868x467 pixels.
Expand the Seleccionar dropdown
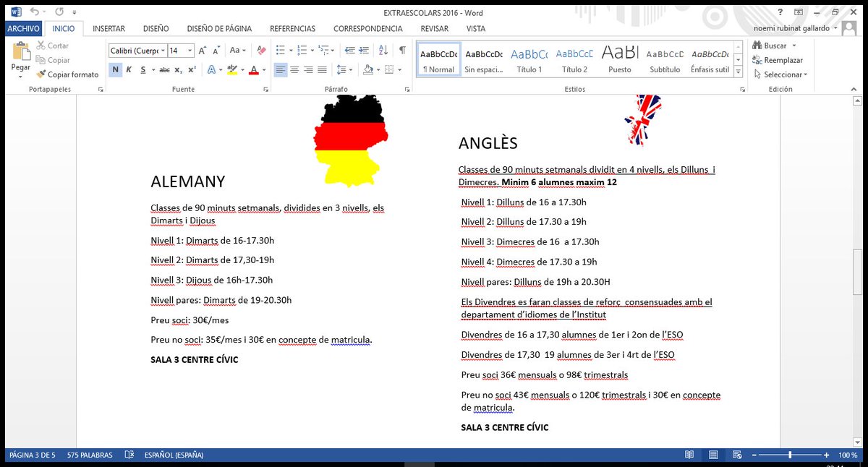pyautogui.click(x=780, y=74)
